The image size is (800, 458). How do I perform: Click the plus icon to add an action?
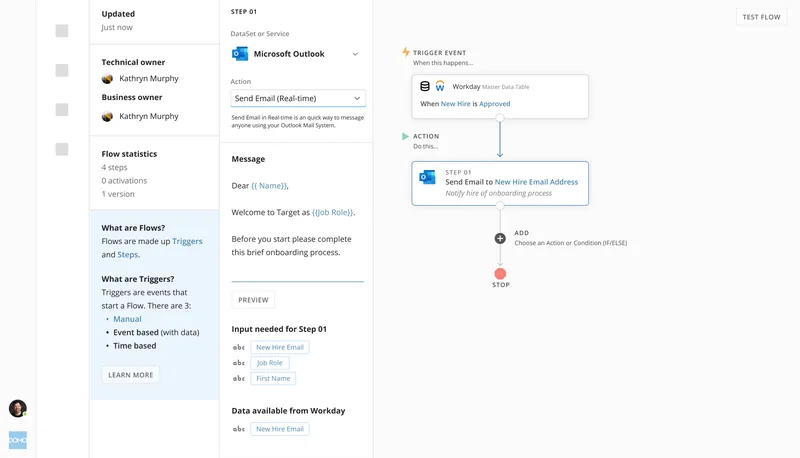coord(500,238)
